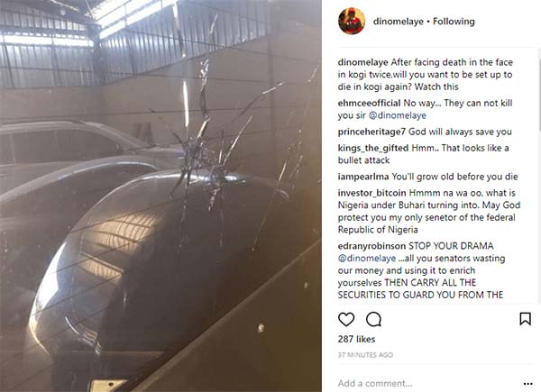
Task: Click into the Add a comment field
Action: (x=427, y=383)
